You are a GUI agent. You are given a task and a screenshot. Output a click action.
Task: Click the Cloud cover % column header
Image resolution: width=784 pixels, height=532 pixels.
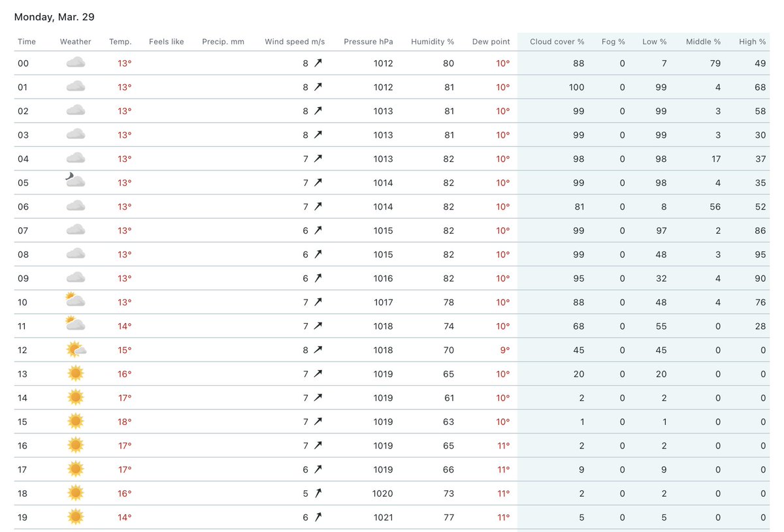pyautogui.click(x=557, y=42)
